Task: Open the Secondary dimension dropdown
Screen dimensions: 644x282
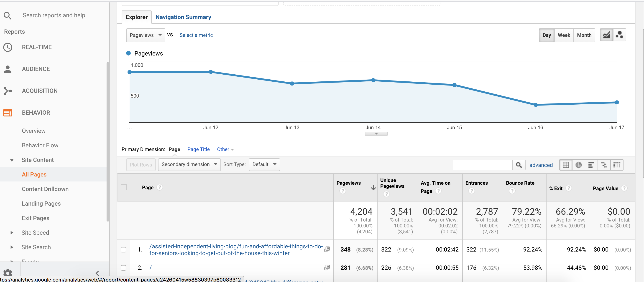Action: tap(189, 164)
